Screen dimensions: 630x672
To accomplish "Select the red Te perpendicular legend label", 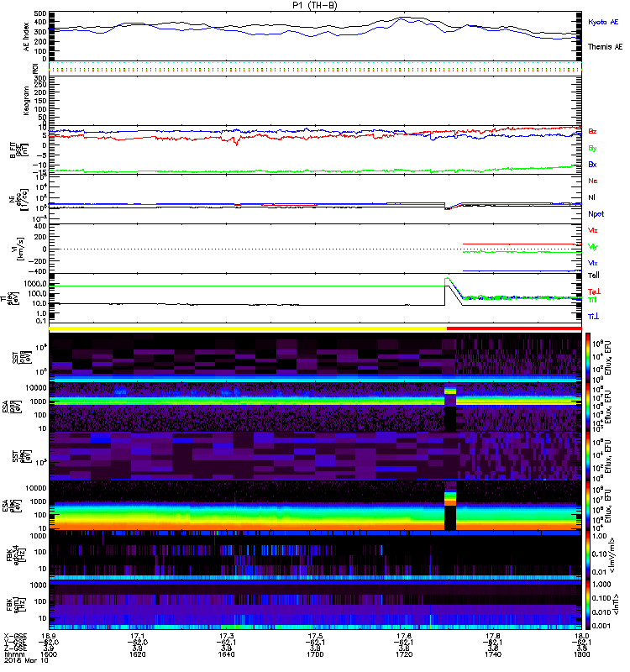I will tap(594, 291).
